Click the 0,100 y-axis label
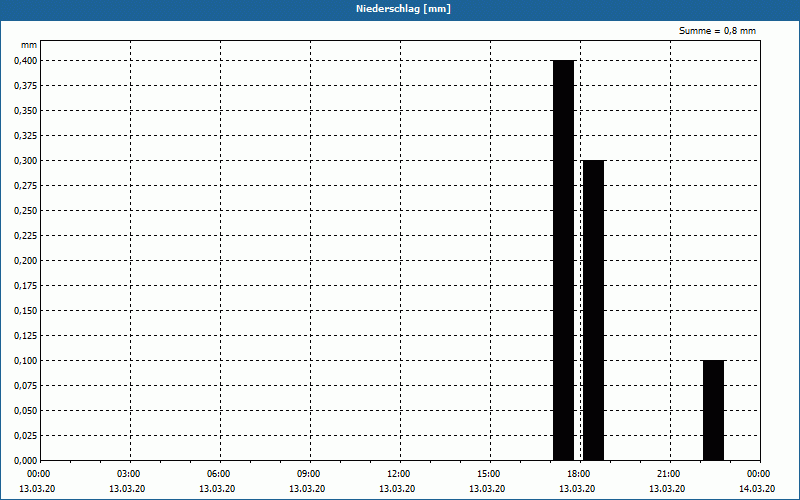This screenshot has width=800, height=500. tap(26, 361)
